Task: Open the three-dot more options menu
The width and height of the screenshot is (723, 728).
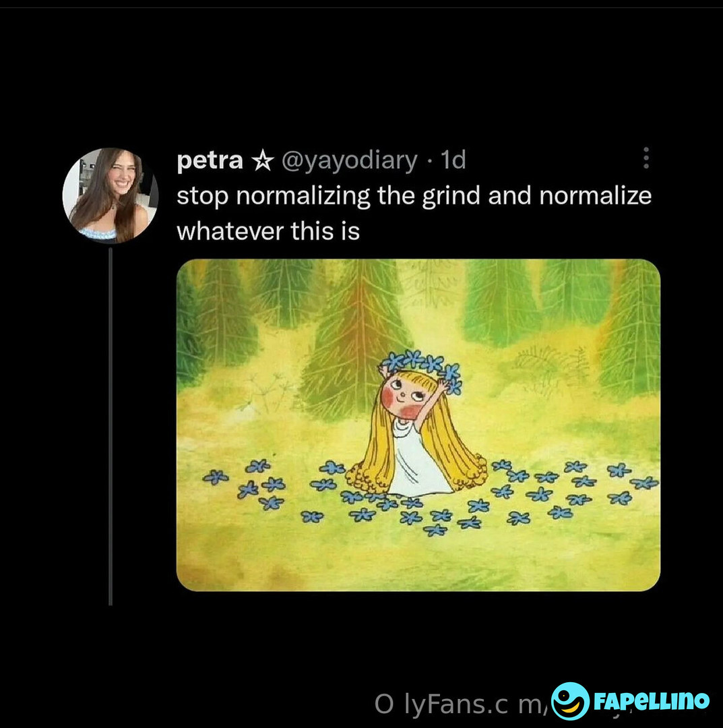Action: [x=646, y=158]
